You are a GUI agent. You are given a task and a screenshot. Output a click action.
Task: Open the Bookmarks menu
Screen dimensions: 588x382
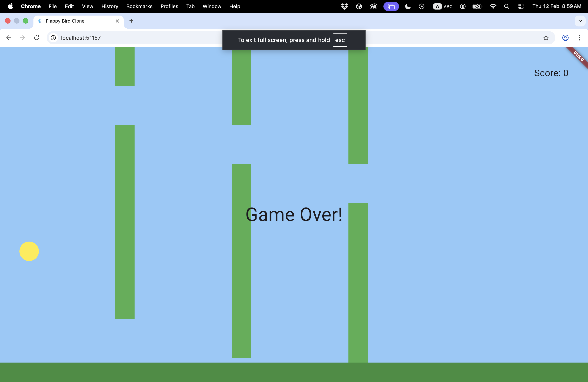pos(139,6)
